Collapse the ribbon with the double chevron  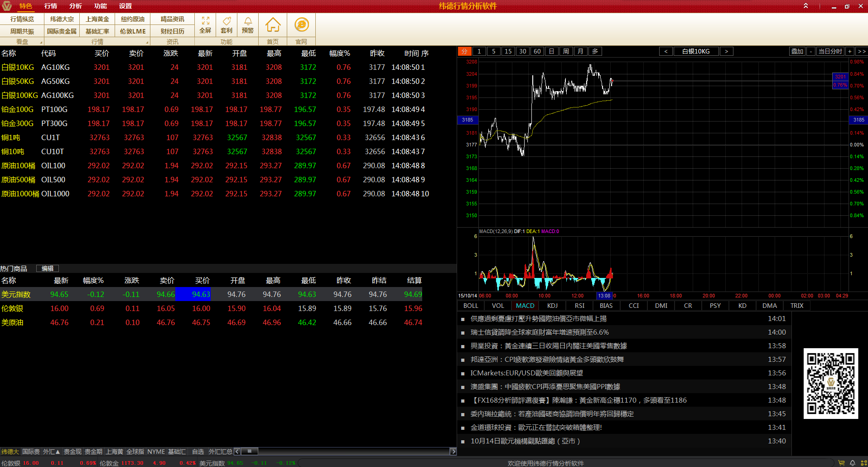tap(805, 6)
